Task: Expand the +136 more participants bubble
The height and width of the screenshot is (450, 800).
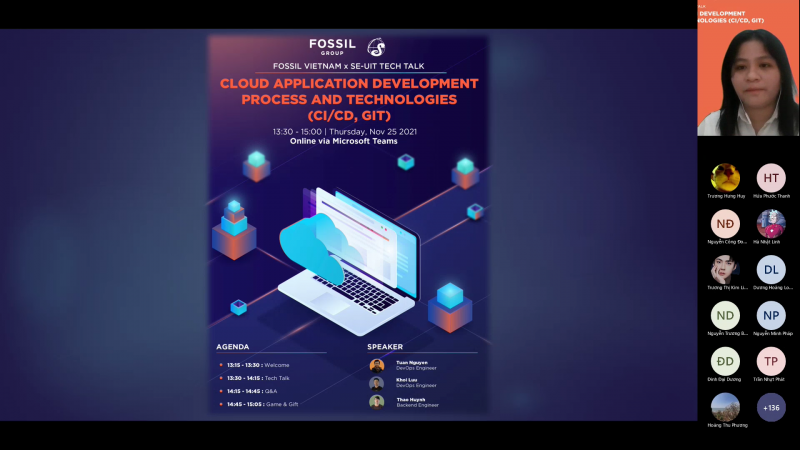Action: (771, 407)
